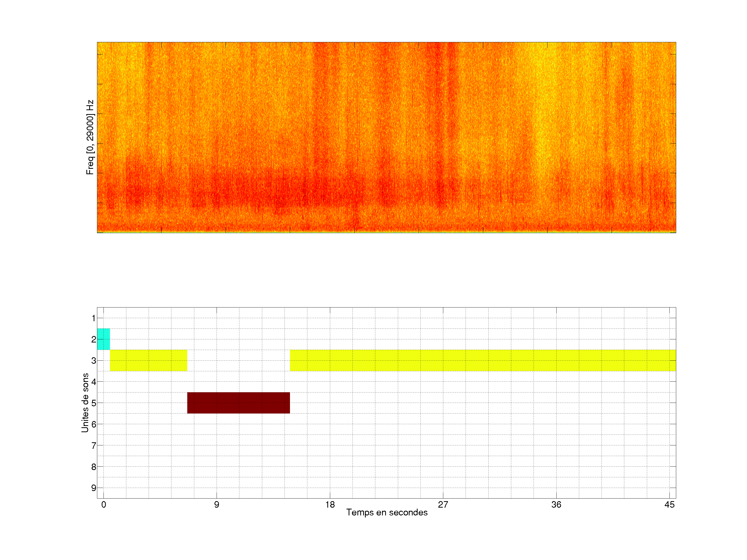
Task: Click the x-axis tick label 18
Action: (x=330, y=505)
